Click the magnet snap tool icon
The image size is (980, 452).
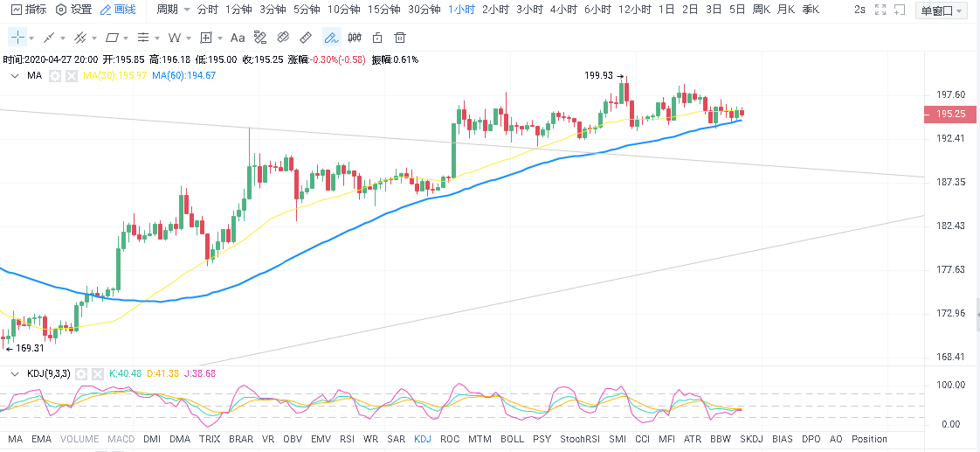283,38
